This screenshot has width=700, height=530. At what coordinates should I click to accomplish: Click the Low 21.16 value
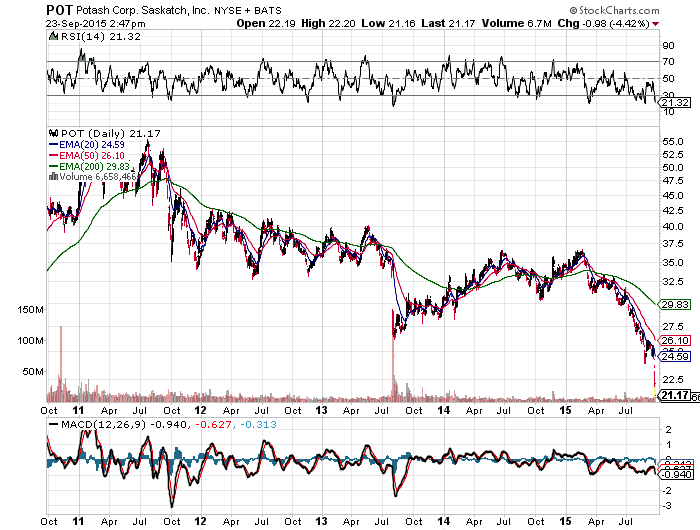388,23
